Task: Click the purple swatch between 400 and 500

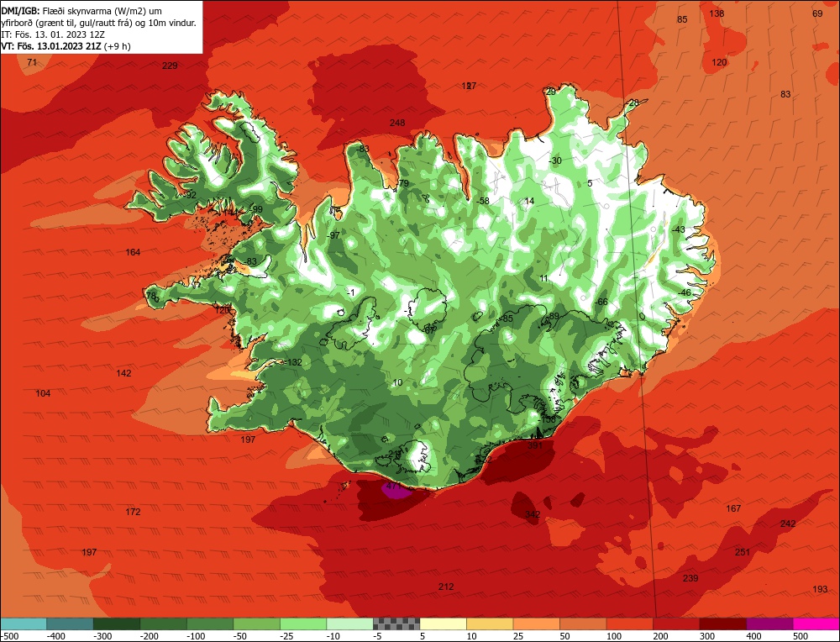Action: point(769,624)
